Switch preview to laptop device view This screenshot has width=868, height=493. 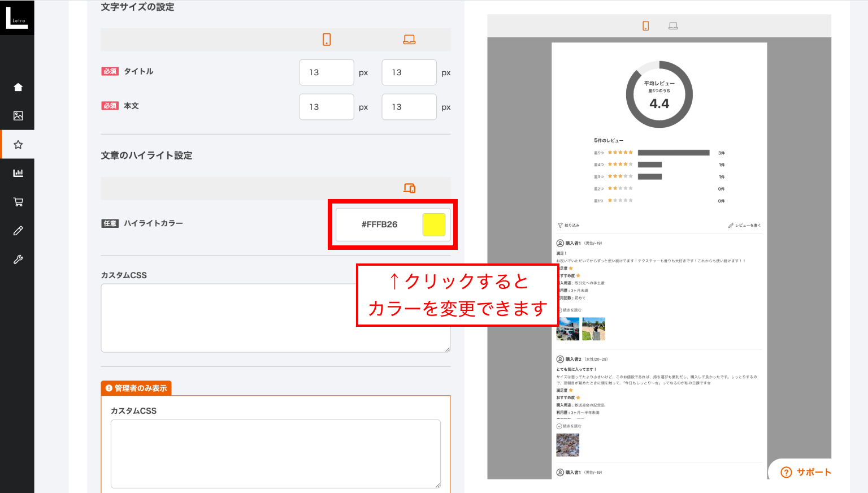pos(673,26)
